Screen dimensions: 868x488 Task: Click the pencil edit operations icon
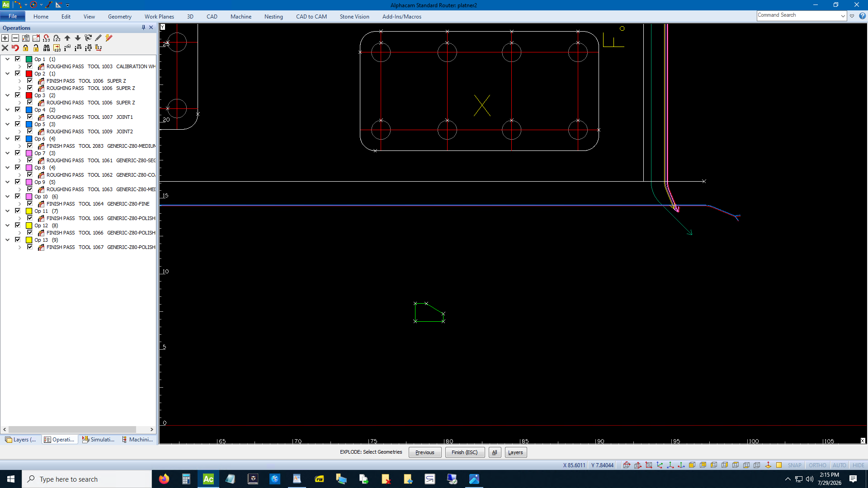(x=99, y=38)
